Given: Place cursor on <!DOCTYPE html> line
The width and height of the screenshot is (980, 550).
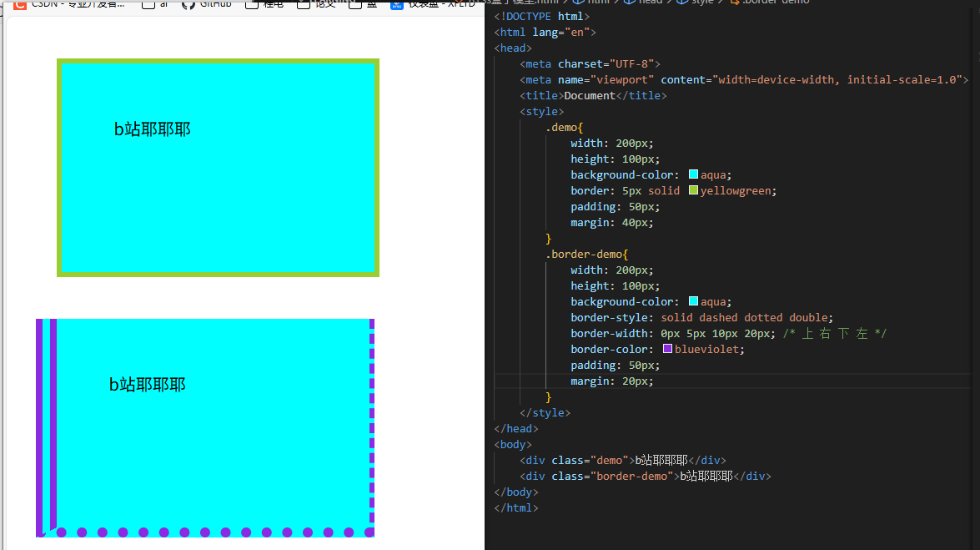Looking at the screenshot, I should (x=542, y=16).
